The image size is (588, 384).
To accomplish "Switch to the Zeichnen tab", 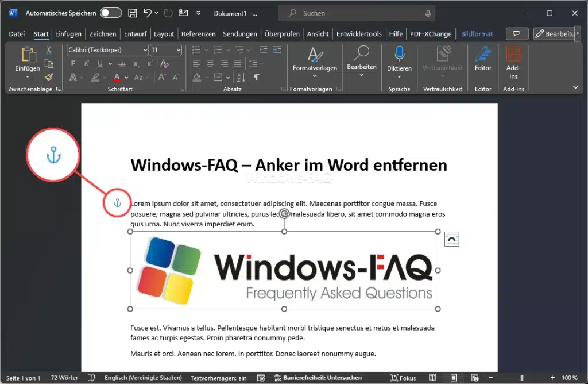I will pyautogui.click(x=103, y=34).
